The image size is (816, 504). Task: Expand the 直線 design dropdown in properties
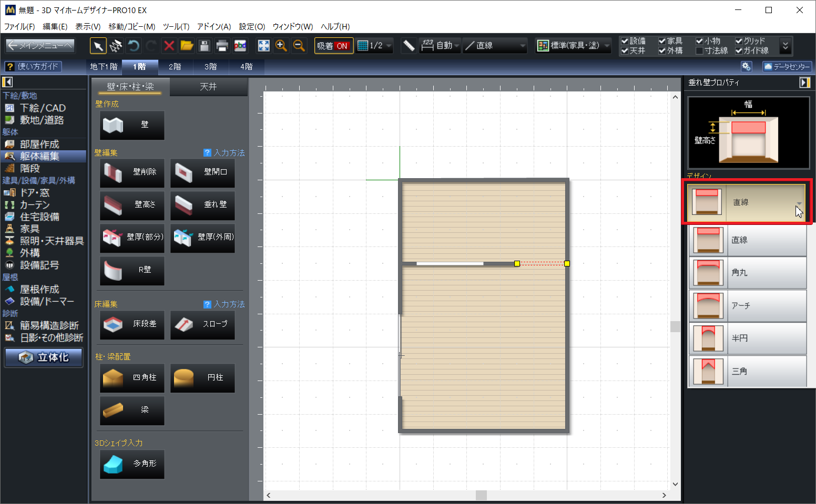[x=799, y=203]
